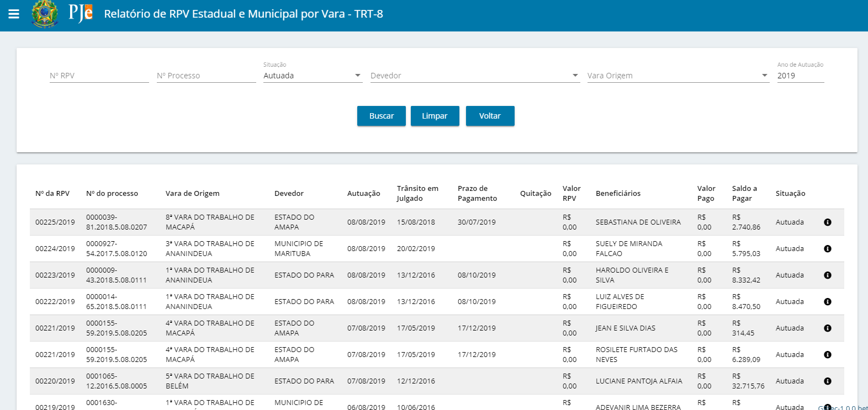The height and width of the screenshot is (410, 868).
Task: Click the Ano de Autuação field showing 2019
Action: click(801, 76)
